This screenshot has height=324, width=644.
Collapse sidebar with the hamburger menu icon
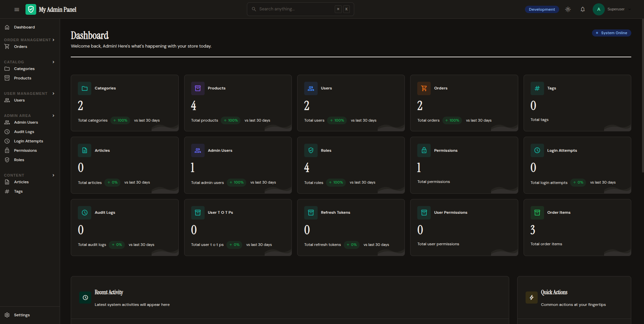pyautogui.click(x=17, y=9)
